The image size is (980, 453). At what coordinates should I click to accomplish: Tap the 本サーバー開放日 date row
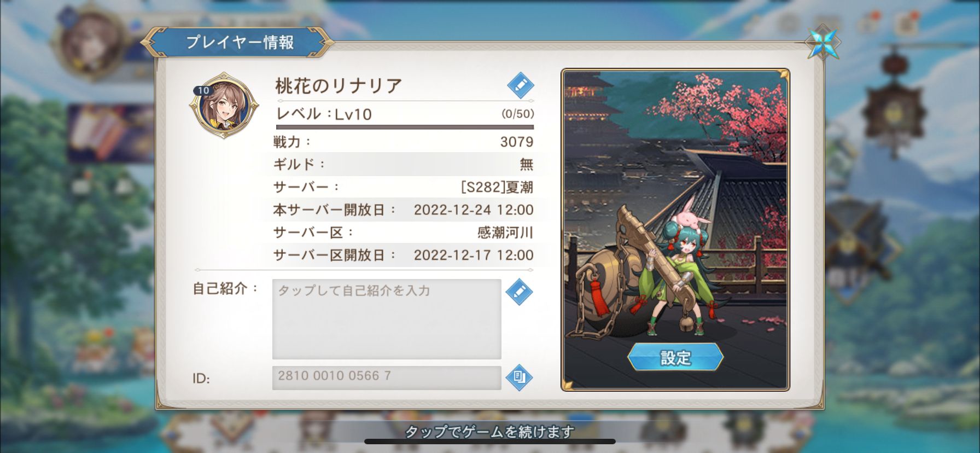pyautogui.click(x=404, y=210)
